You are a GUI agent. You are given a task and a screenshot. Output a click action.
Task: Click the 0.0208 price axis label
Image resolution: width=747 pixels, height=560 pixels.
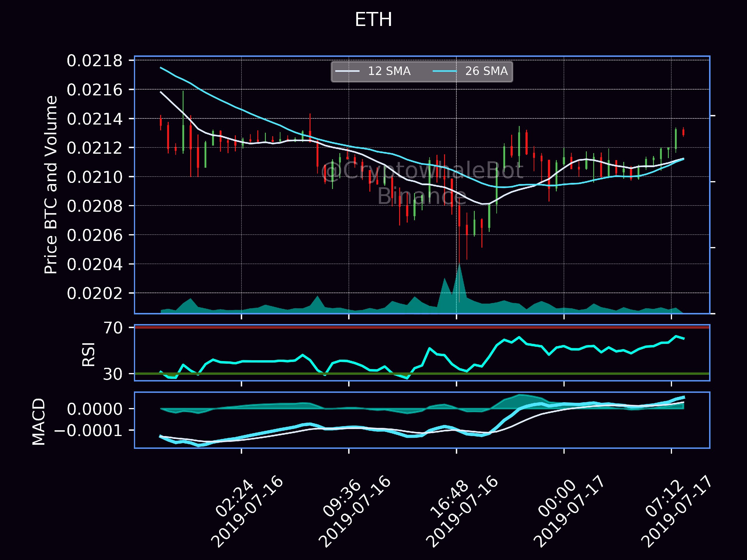click(95, 206)
